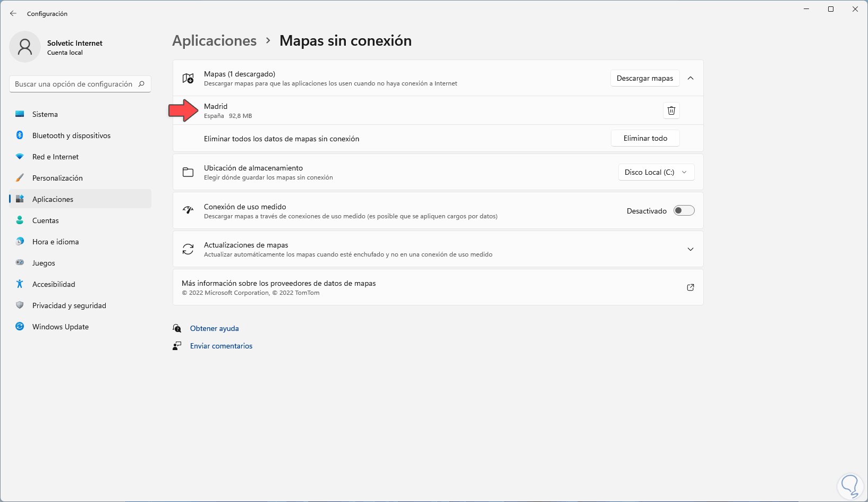Expand Actualizaciones de mapas section

pos(691,249)
